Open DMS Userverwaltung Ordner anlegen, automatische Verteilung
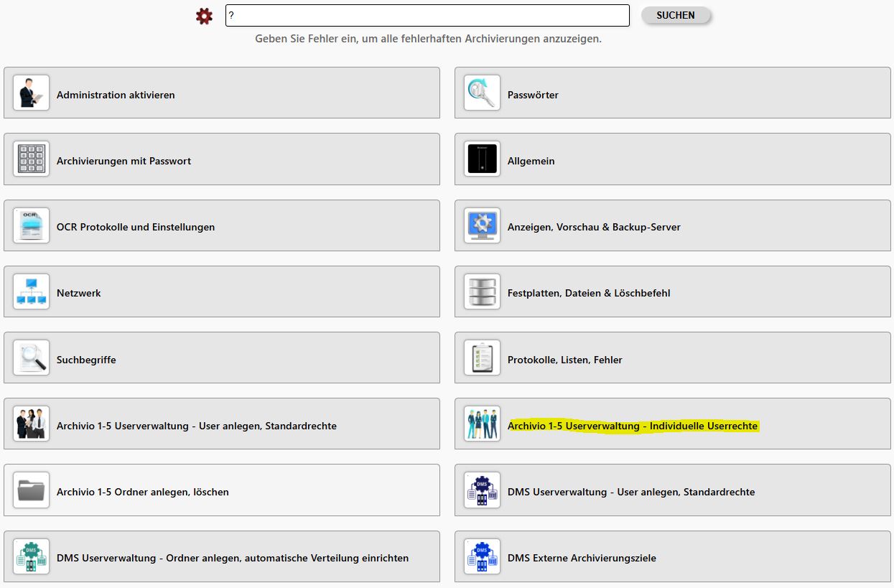This screenshot has height=588, width=894. coord(233,558)
